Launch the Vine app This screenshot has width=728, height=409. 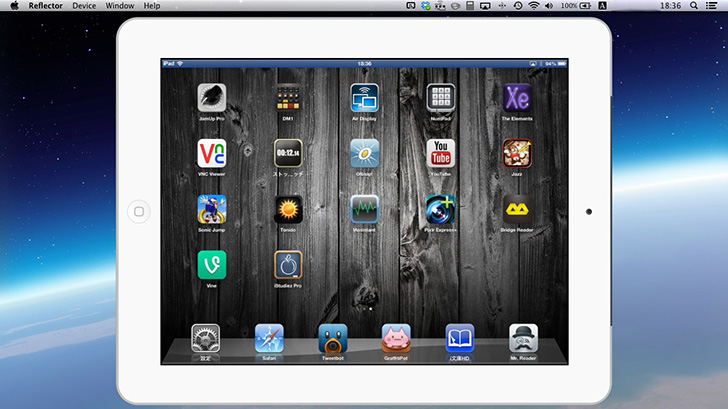pyautogui.click(x=212, y=265)
